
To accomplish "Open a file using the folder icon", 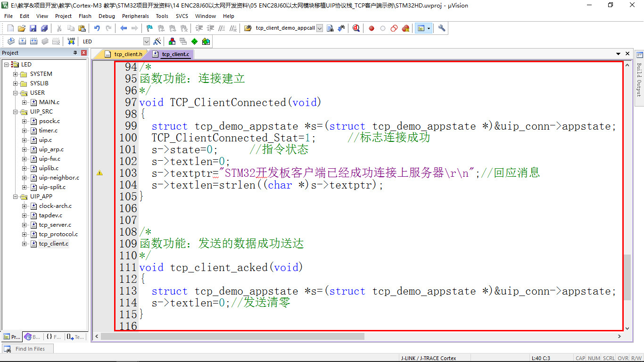I will coord(22,28).
